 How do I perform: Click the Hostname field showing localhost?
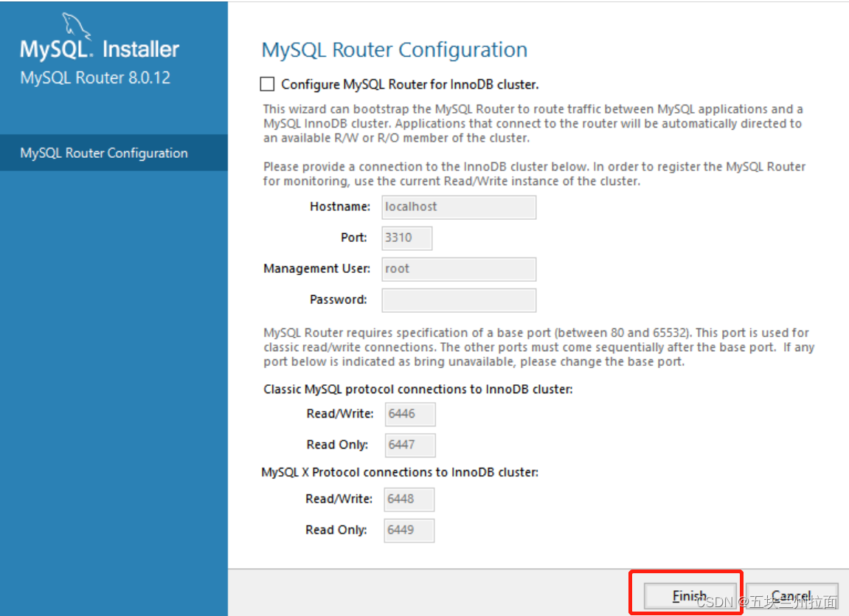(459, 207)
